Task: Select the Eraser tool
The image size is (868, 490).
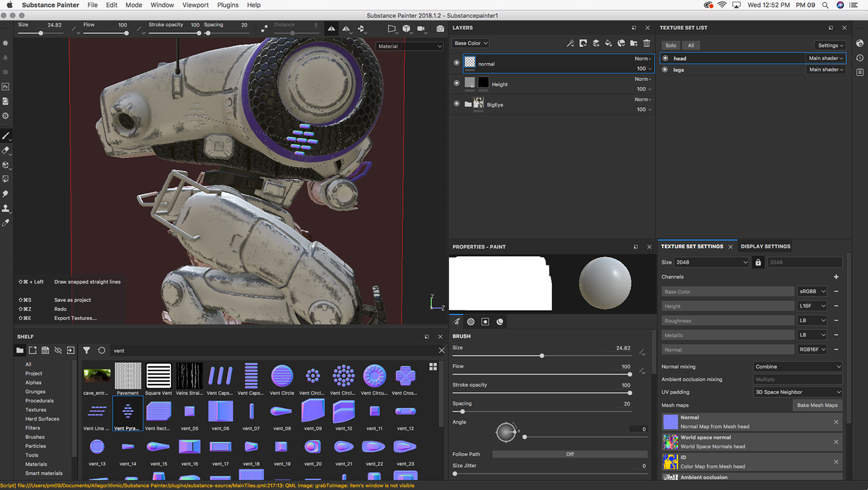Action: (6, 151)
